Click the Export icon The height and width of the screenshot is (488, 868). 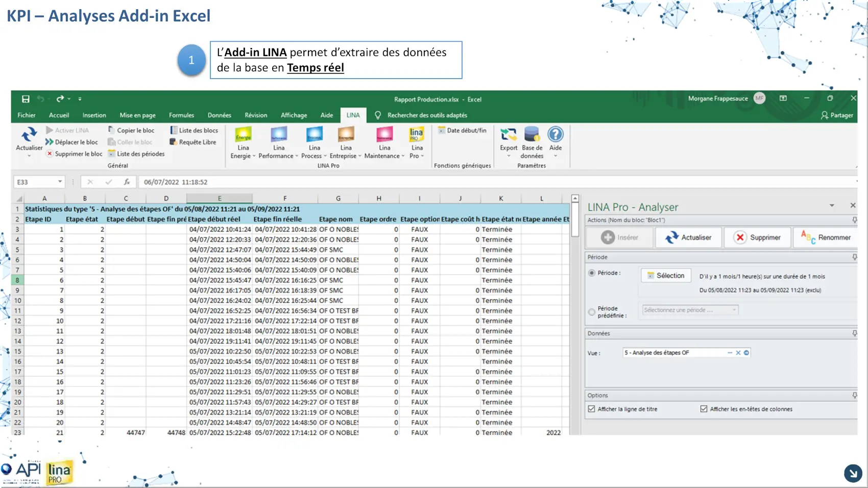coord(509,135)
